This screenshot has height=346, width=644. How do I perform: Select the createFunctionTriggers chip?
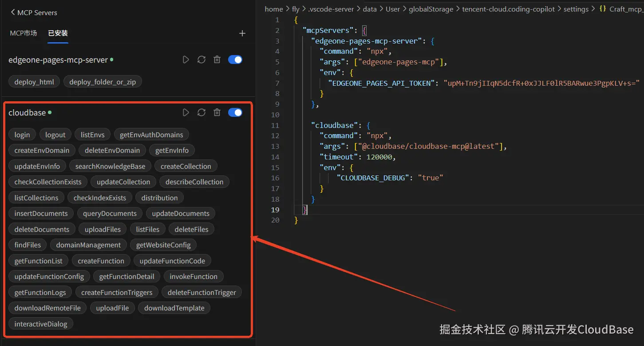click(117, 292)
